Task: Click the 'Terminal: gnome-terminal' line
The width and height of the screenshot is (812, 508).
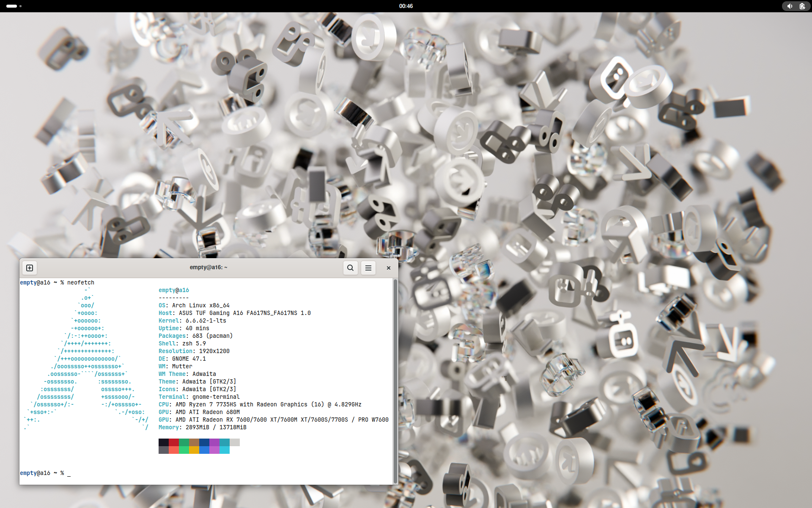Action: click(x=199, y=397)
